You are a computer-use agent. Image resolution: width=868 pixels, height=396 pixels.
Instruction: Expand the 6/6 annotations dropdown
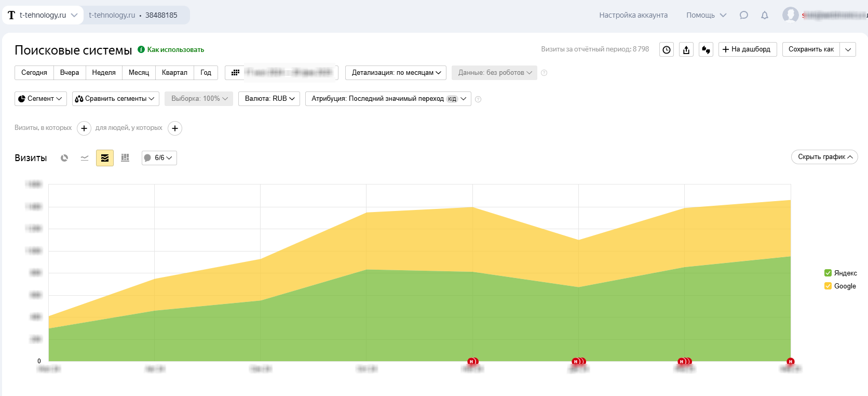159,158
